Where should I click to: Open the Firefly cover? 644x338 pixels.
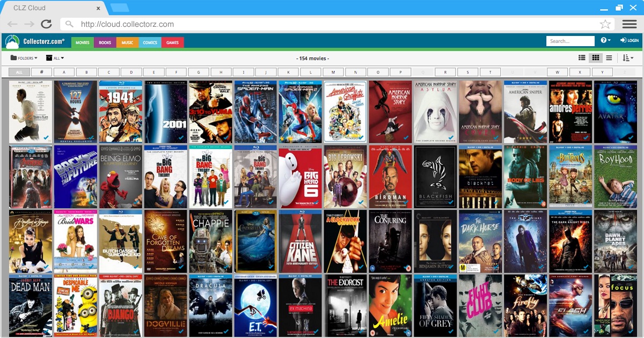[525, 305]
